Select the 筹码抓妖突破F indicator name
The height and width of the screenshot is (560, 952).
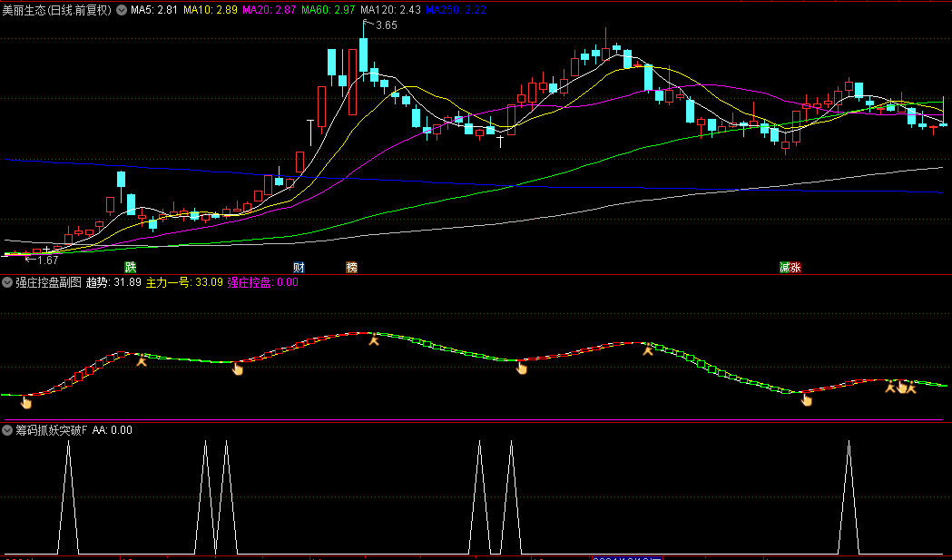(52, 430)
